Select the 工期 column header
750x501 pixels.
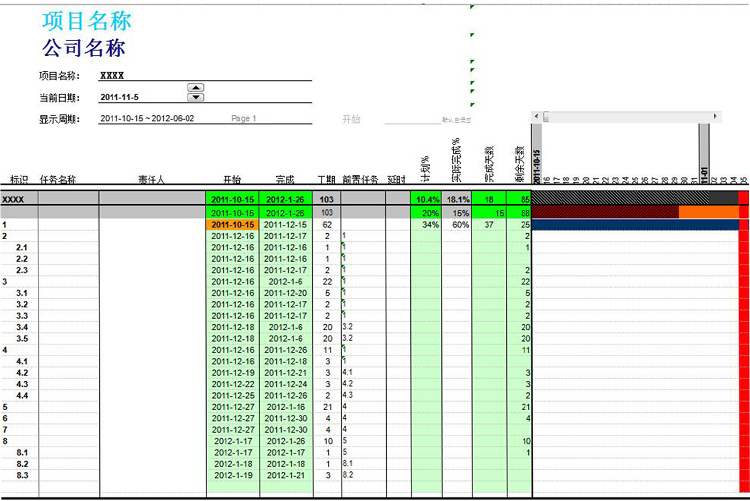pos(326,180)
